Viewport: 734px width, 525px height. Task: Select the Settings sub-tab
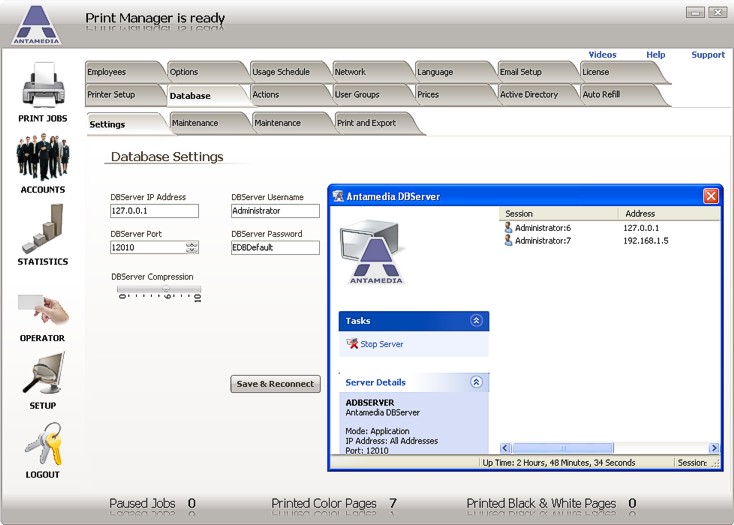126,124
